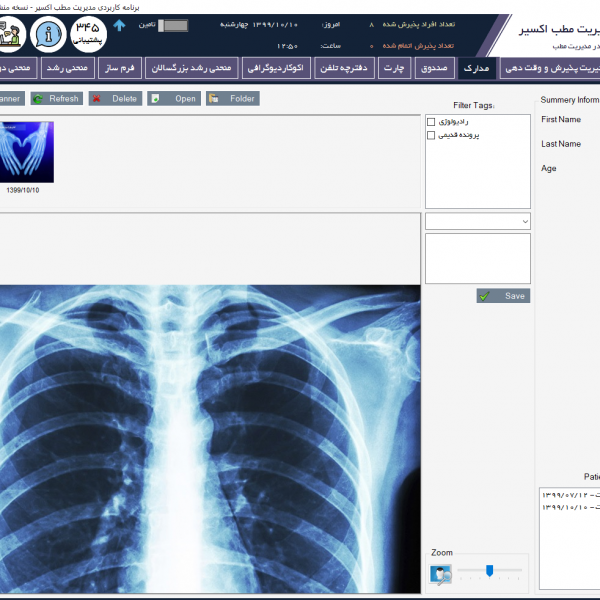Screen dimensions: 600x600
Task: Check the پرونده قدیمی filter tag
Action: tap(431, 135)
